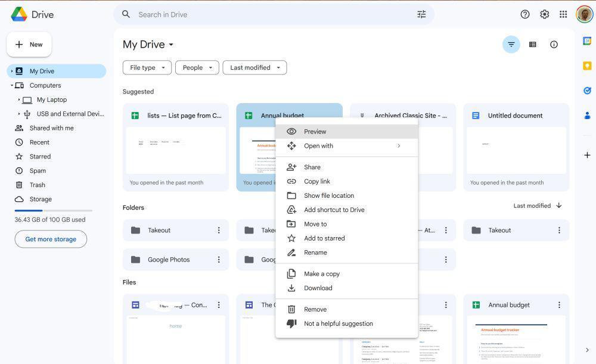
Task: Click the Google Drive logo
Action: point(19,14)
